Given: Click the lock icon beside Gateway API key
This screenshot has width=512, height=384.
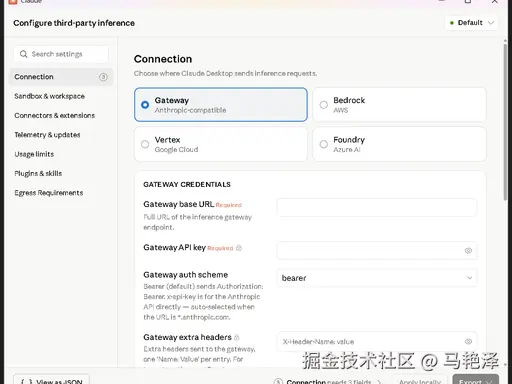Looking at the screenshot, I should click(239, 248).
